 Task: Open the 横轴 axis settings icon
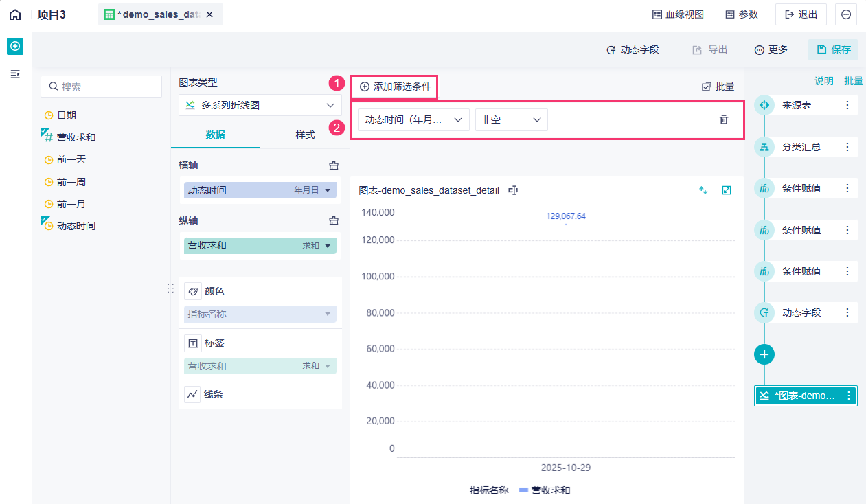[x=334, y=165]
